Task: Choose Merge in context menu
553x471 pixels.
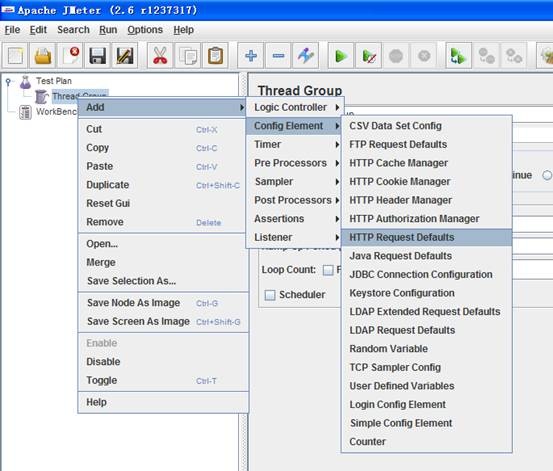Action: point(162,262)
